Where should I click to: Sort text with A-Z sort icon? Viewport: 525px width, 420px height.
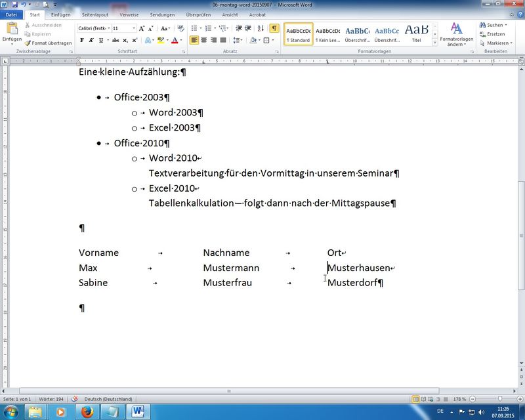[261, 28]
